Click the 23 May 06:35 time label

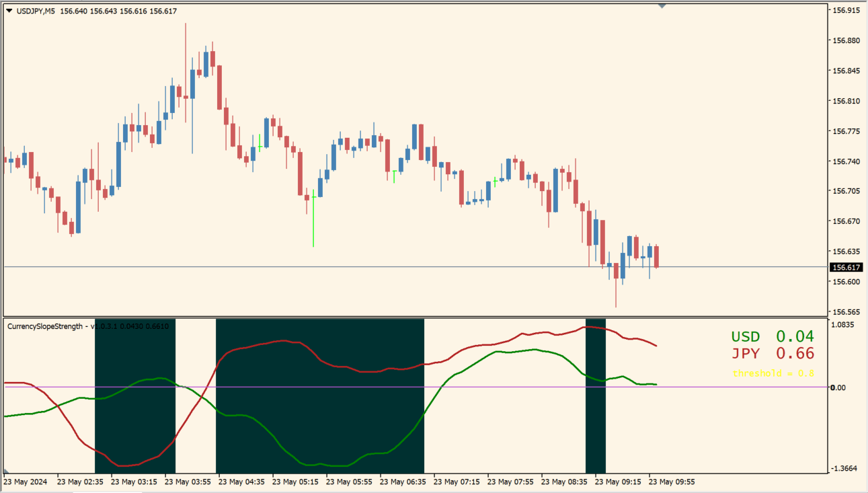point(403,482)
